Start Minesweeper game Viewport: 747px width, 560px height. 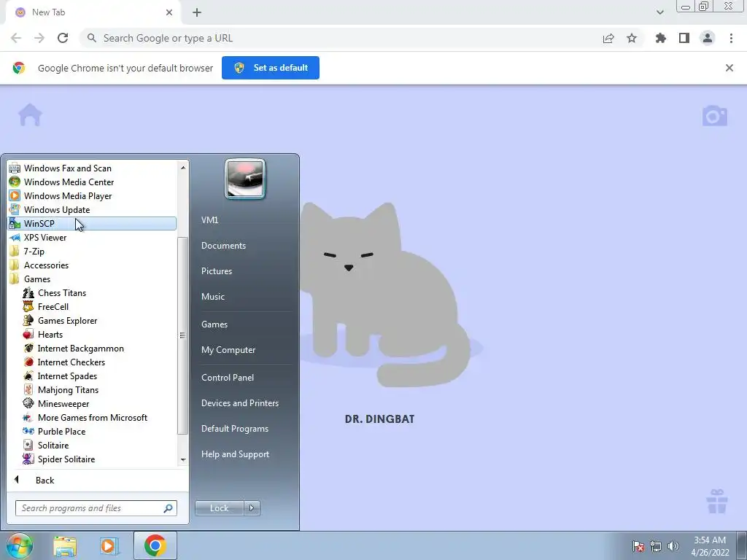(x=63, y=403)
